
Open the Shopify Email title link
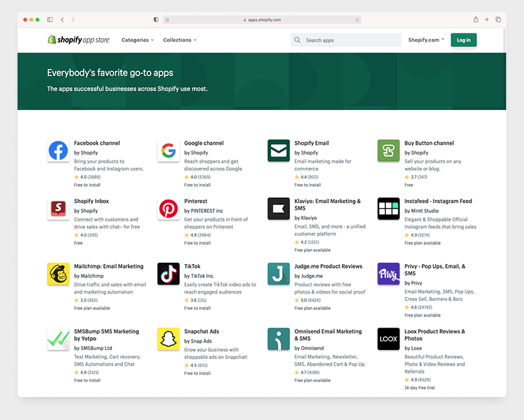coord(312,143)
